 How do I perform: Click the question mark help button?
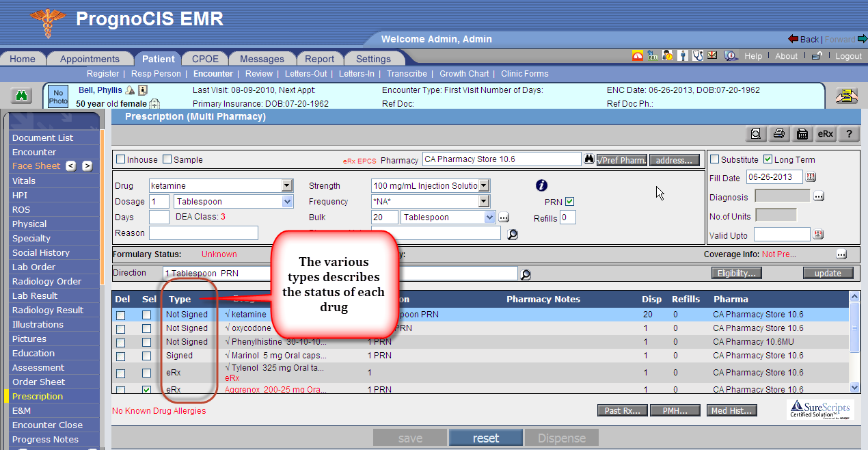pos(849,134)
